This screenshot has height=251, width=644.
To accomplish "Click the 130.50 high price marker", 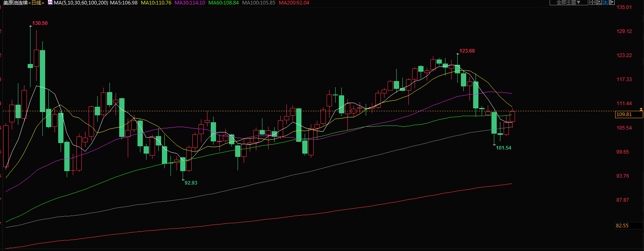I will click(x=40, y=23).
